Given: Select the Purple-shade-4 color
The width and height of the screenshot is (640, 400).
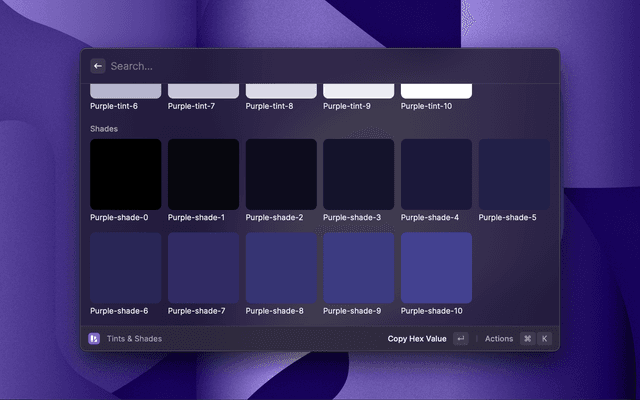Looking at the screenshot, I should tap(436, 174).
